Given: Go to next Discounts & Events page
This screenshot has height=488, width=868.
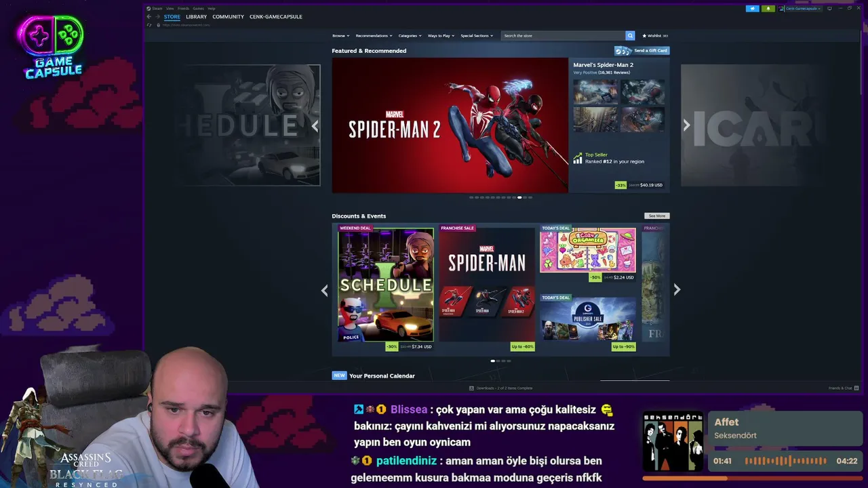Looking at the screenshot, I should point(677,290).
